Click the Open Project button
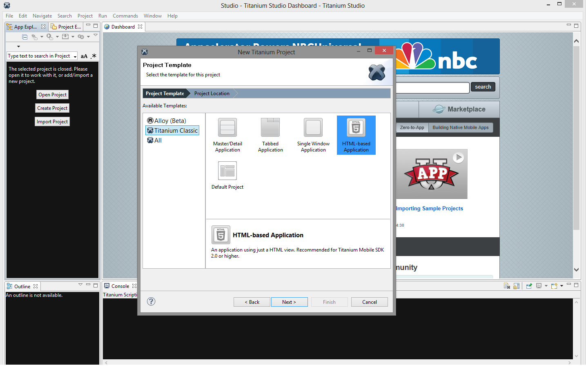 pos(52,94)
